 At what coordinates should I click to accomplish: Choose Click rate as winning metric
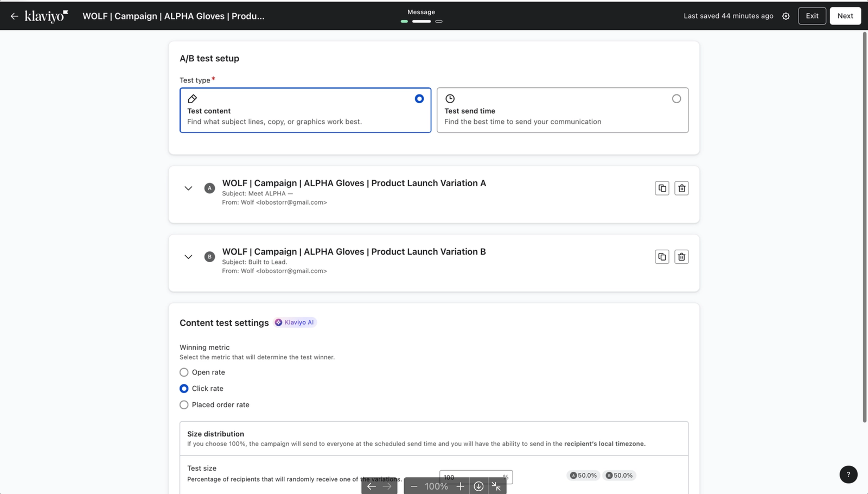[x=184, y=389]
